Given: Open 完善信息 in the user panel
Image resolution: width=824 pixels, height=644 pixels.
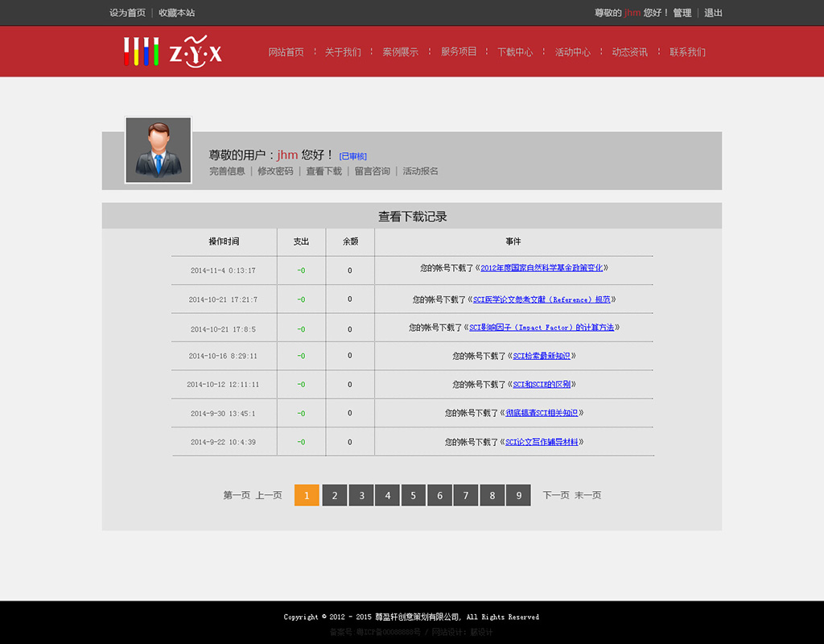Looking at the screenshot, I should tap(226, 171).
